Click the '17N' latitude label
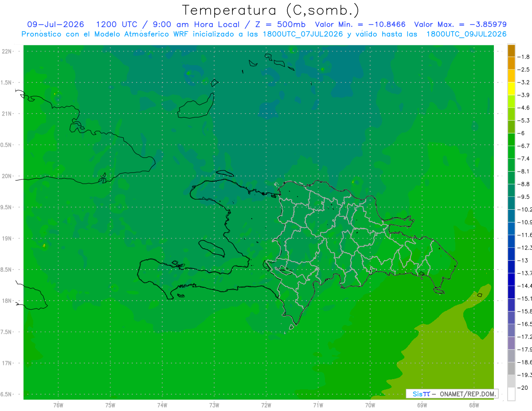This screenshot has width=532, height=411. [7, 363]
